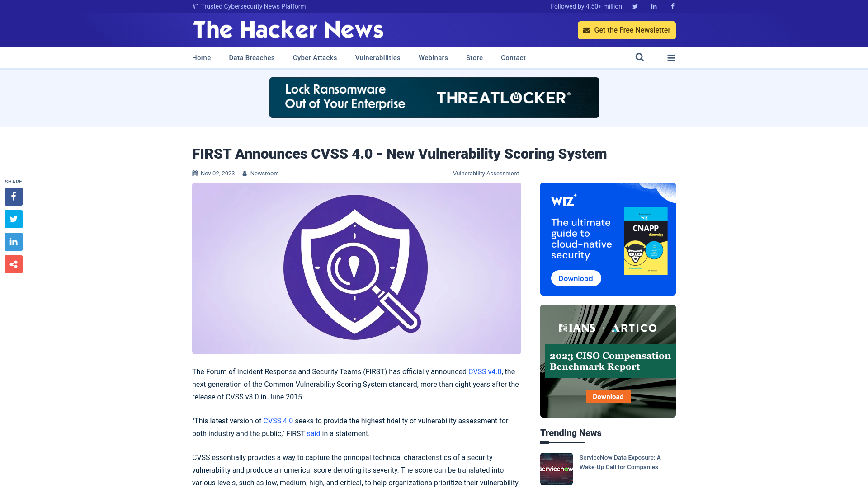Click the LinkedIn icon in header
This screenshot has width=868, height=488.
(653, 6)
